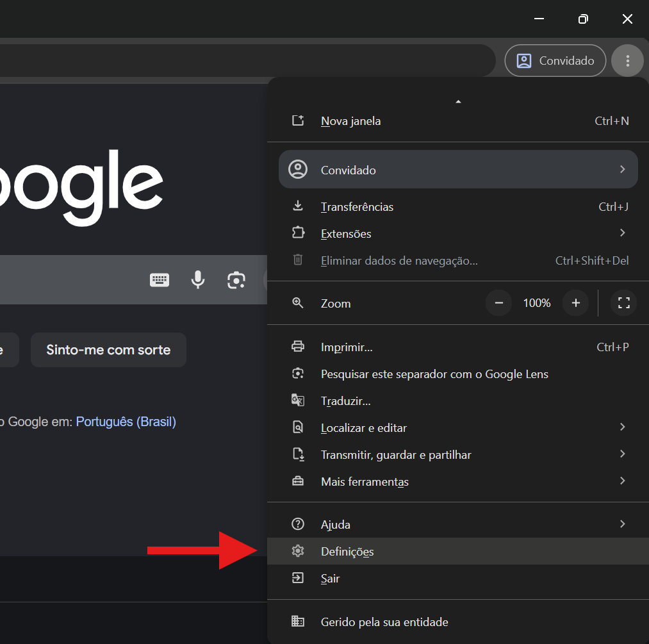
Task: Click the Transmitir, guardar e partilhar icon
Action: coord(299,454)
